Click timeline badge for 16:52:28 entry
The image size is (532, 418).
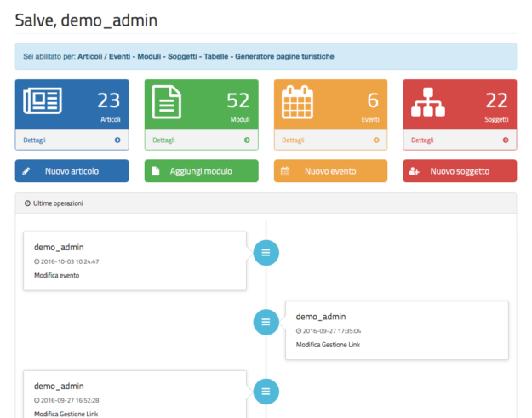click(x=266, y=391)
